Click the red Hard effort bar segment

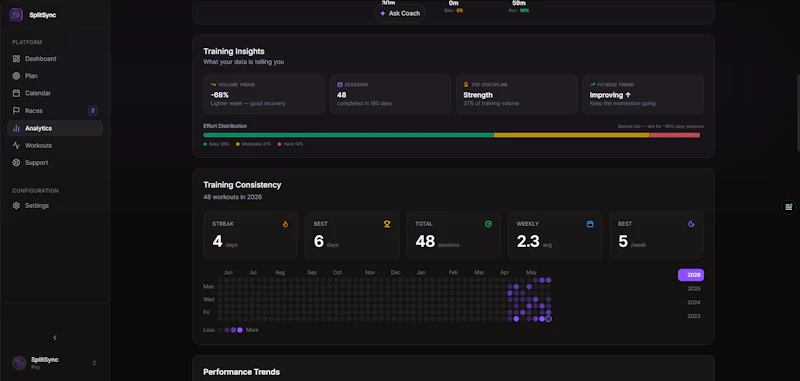(674, 135)
